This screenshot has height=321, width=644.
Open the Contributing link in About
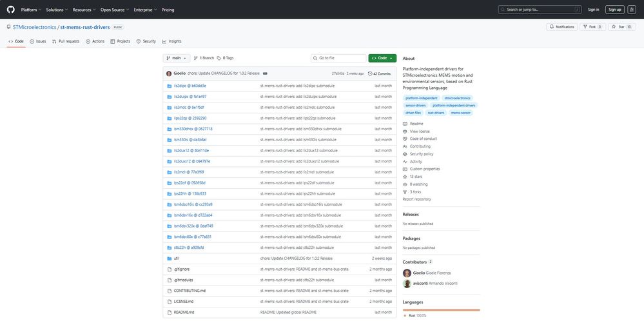pyautogui.click(x=416, y=146)
